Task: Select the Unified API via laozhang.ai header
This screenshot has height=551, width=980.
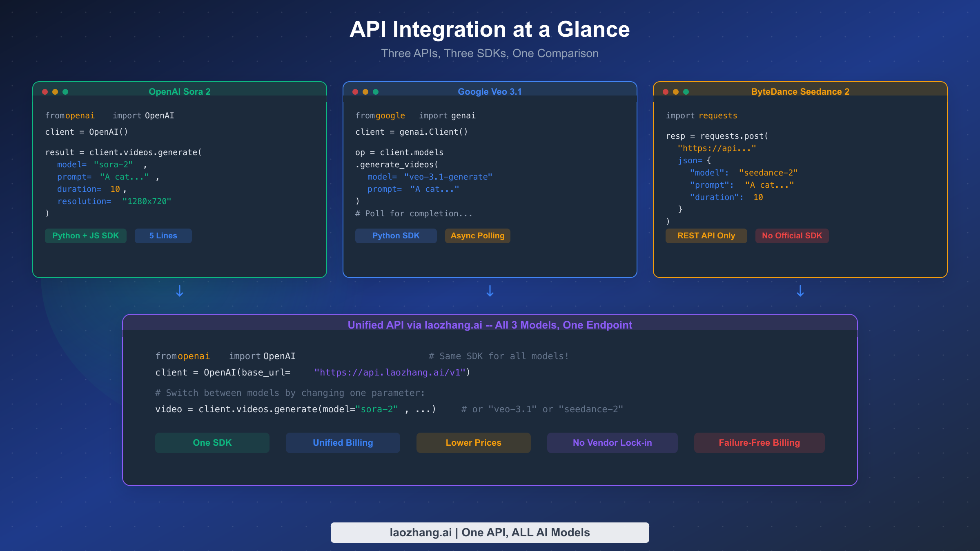Action: coord(490,325)
